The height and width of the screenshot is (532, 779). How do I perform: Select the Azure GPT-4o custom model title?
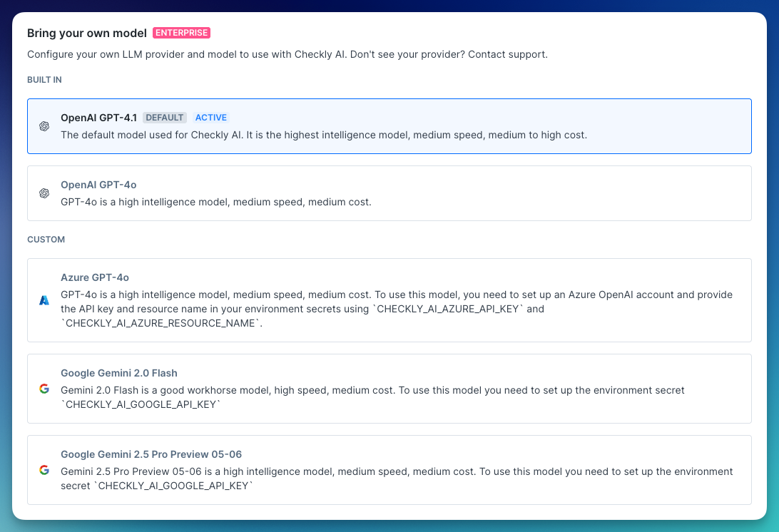[x=95, y=277]
